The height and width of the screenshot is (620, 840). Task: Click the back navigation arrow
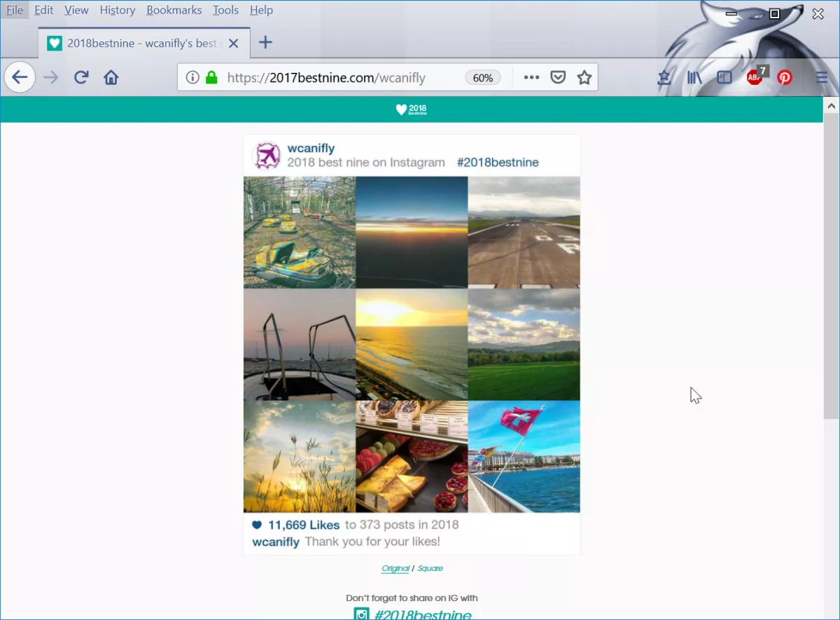coord(20,77)
